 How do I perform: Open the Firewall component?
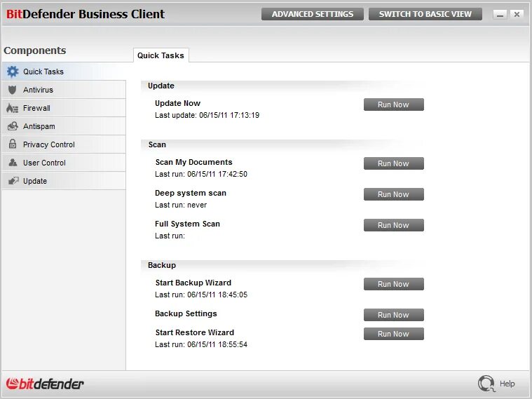[64, 108]
